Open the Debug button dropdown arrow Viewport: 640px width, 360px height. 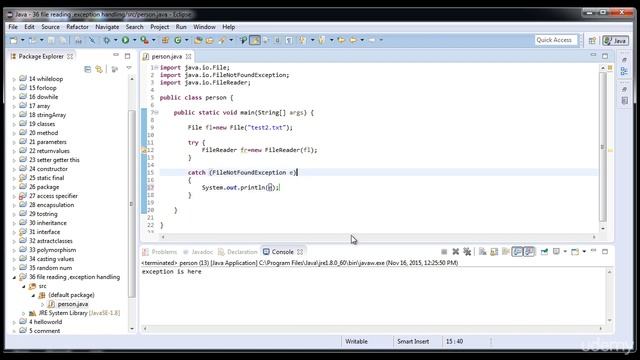pyautogui.click(x=116, y=40)
